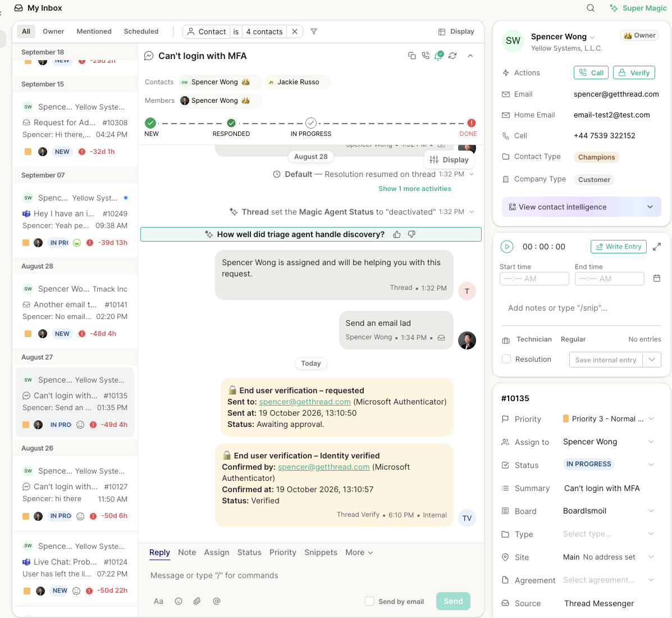Screen dimensions: 672x618
Task: Open the Select type dropdown
Action: point(609,534)
